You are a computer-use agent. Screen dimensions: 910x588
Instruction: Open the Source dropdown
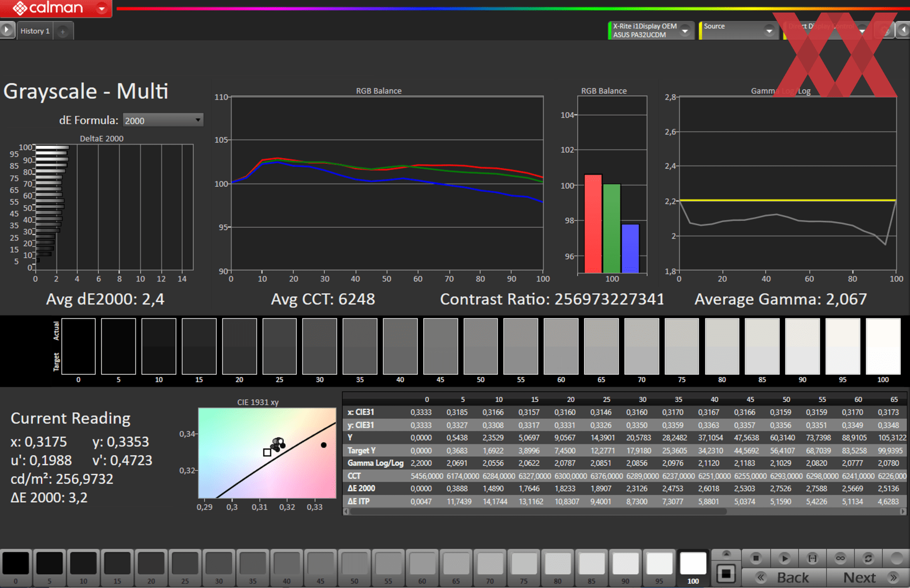point(769,31)
